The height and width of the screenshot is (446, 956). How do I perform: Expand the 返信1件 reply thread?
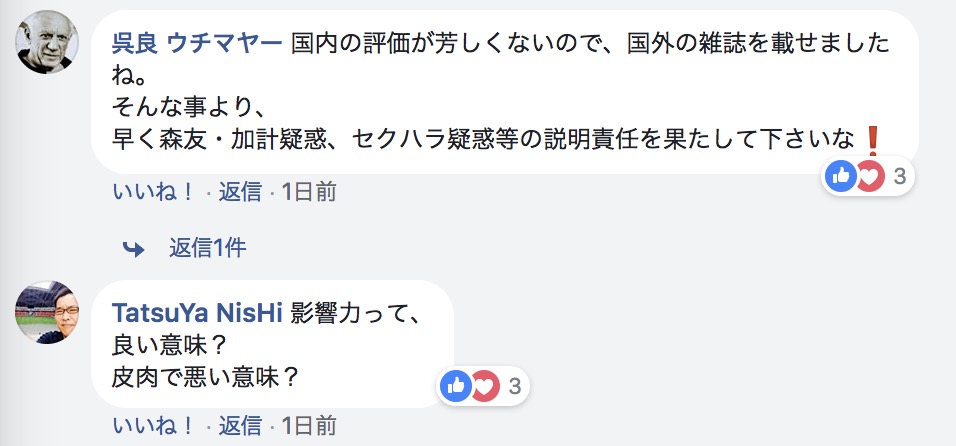(207, 246)
